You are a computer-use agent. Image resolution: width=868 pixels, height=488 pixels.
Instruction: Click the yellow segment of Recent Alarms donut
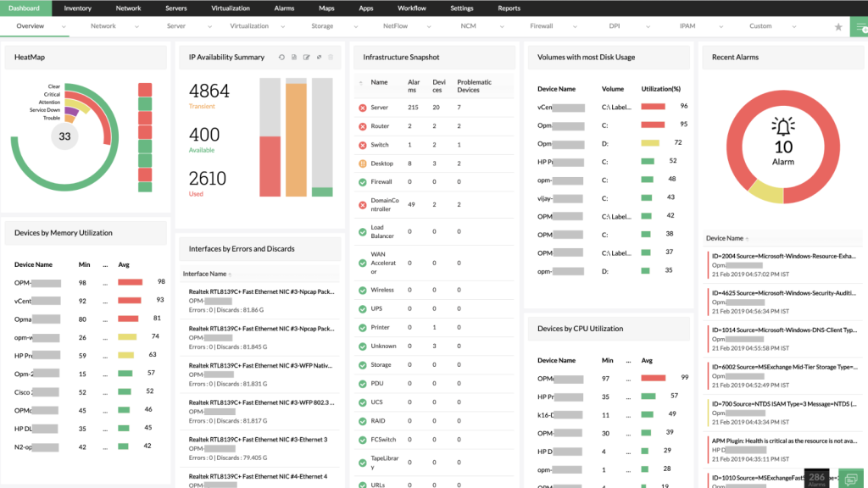[x=767, y=192]
